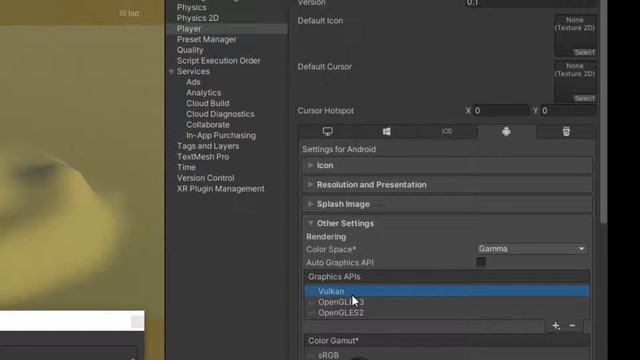The width and height of the screenshot is (640, 360).
Task: Select the Player settings category
Action: [x=227, y=29]
